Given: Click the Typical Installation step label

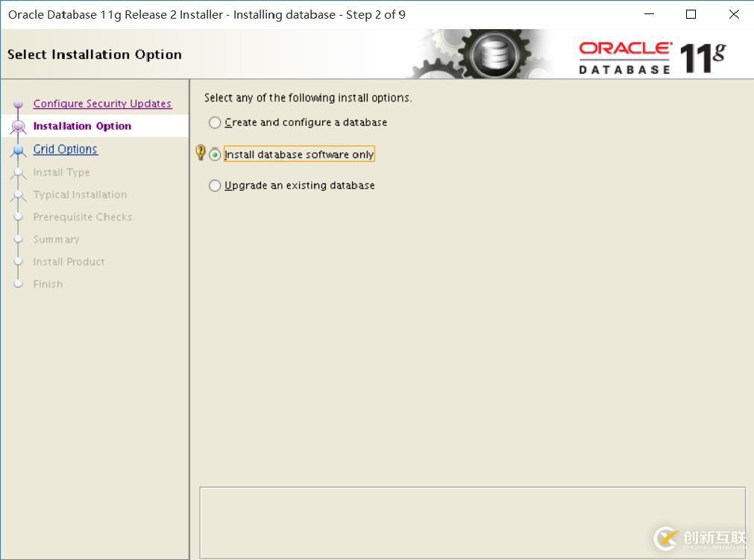Looking at the screenshot, I should (81, 195).
